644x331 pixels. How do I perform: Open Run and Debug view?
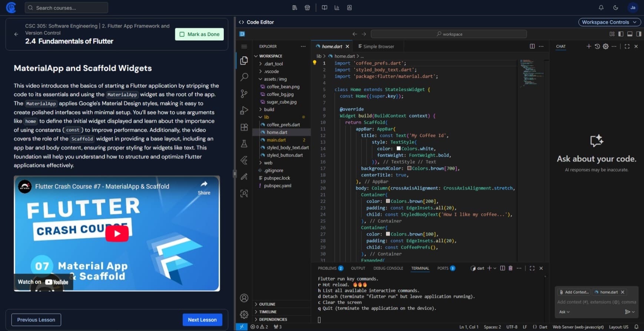click(x=244, y=110)
